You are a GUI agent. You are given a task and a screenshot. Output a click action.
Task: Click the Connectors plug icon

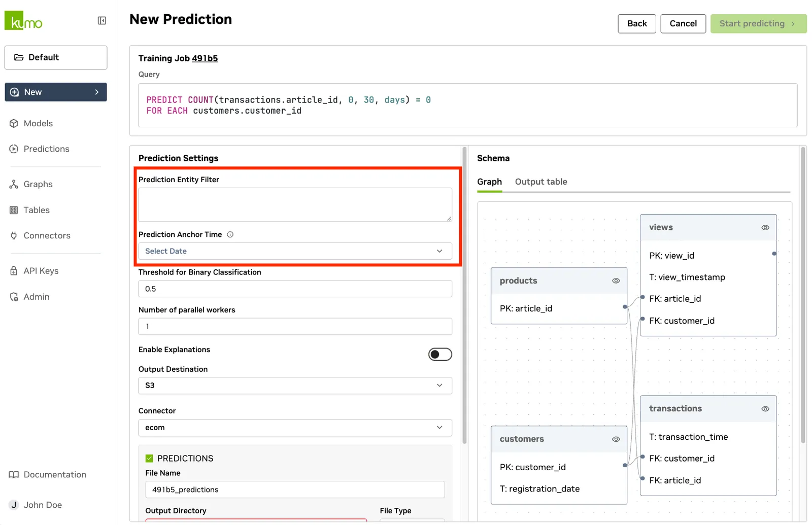click(14, 235)
